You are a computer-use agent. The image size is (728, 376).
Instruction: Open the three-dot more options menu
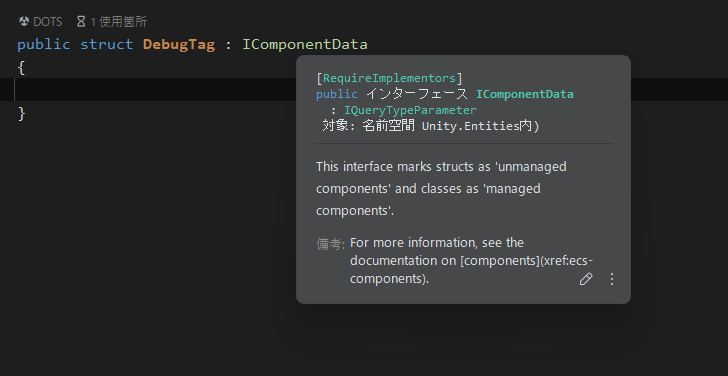tap(612, 279)
